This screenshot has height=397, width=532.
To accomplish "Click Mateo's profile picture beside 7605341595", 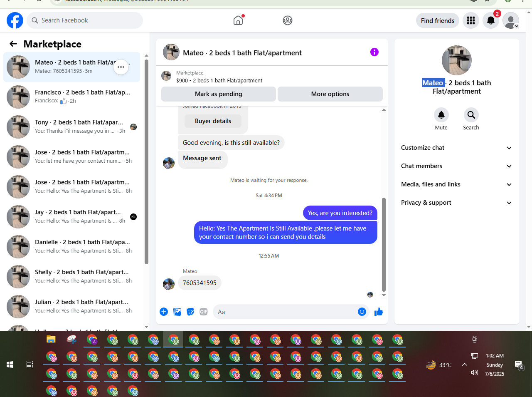I will [169, 284].
